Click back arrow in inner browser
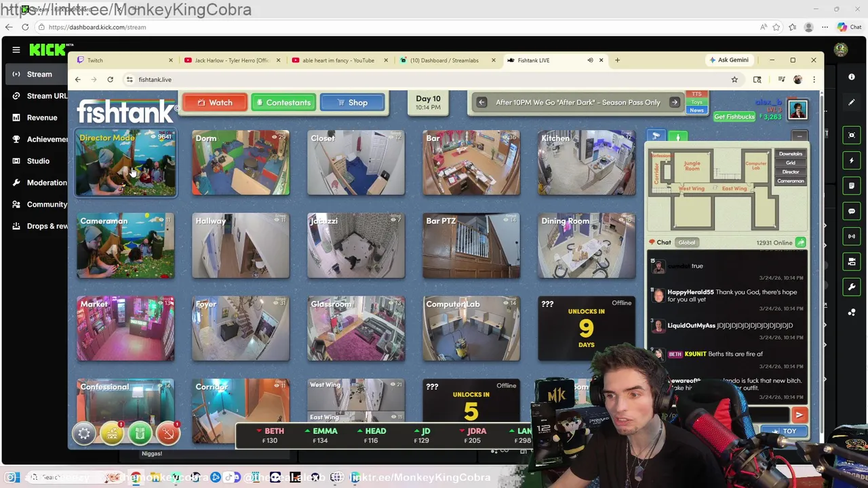 [x=77, y=79]
